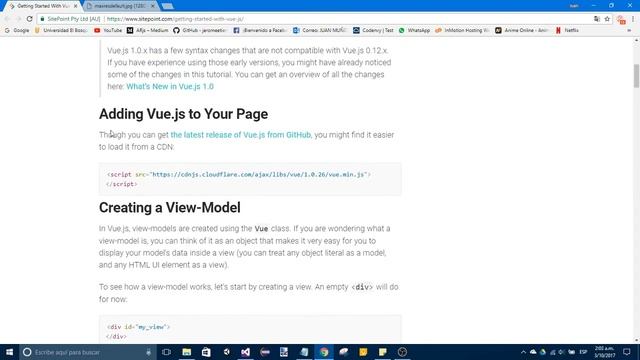Screen dimensions: 640x360
Task: Follow the 'What's New in Vue.js 1.0' link
Action: pyautogui.click(x=170, y=87)
